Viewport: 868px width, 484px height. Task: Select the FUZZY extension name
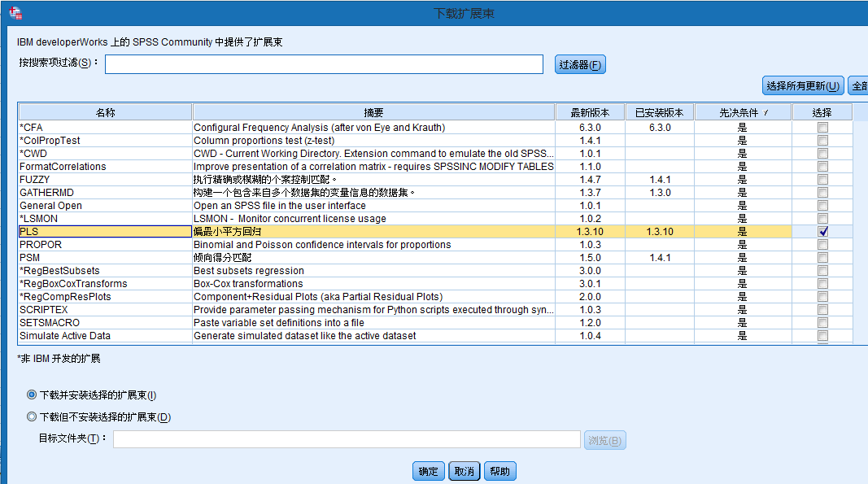point(34,180)
